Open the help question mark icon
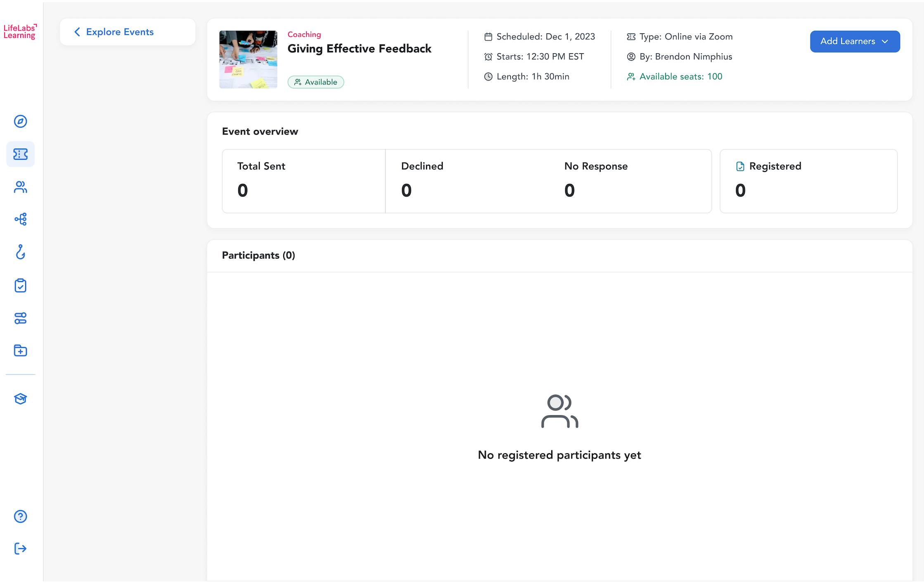The image size is (924, 587). [x=20, y=516]
